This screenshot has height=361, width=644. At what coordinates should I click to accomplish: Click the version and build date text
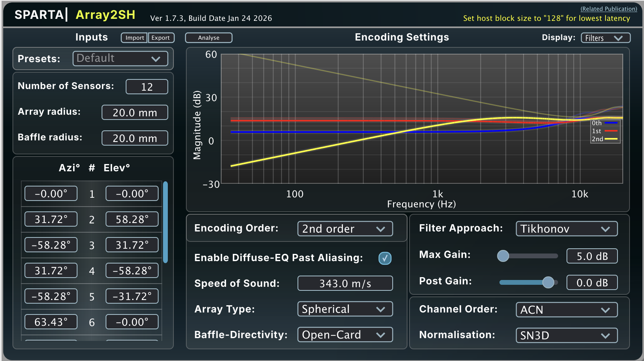pyautogui.click(x=211, y=18)
